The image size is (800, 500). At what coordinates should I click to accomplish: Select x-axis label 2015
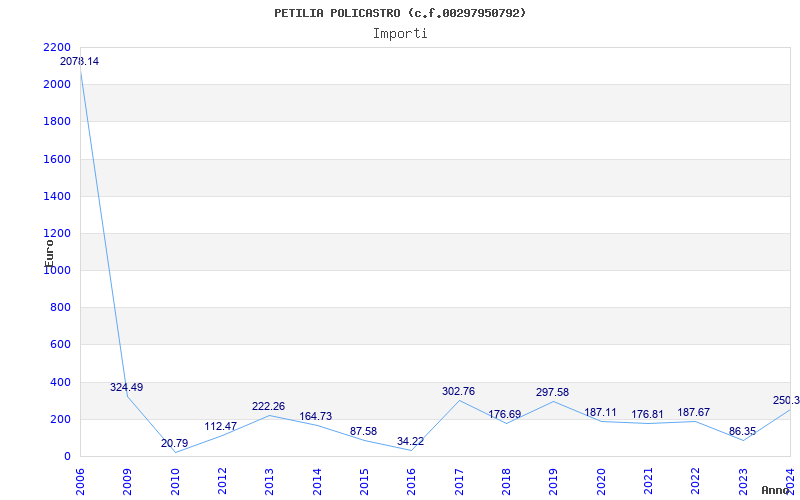364,481
